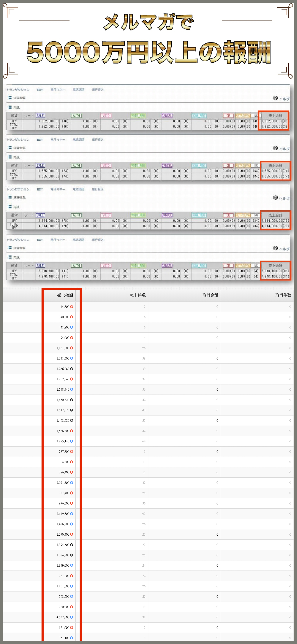Screen dimensions: 297x644
Task: Click the red down arrow beside 94,000
Action: coord(72,338)
